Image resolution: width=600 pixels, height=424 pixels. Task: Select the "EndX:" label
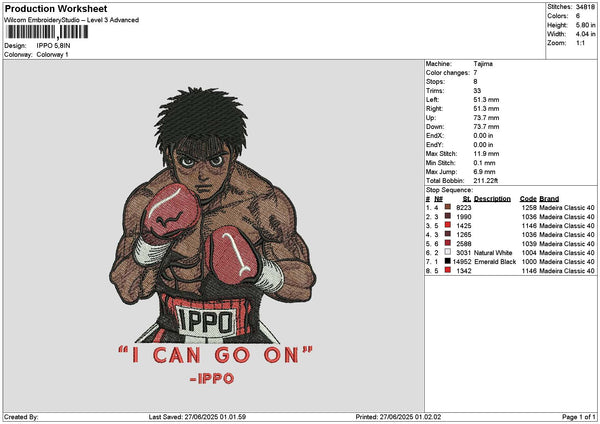point(434,136)
